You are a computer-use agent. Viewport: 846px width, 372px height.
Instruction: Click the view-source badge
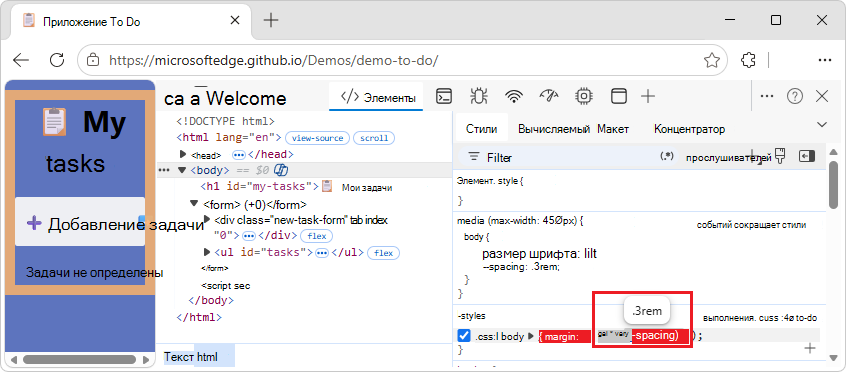317,138
